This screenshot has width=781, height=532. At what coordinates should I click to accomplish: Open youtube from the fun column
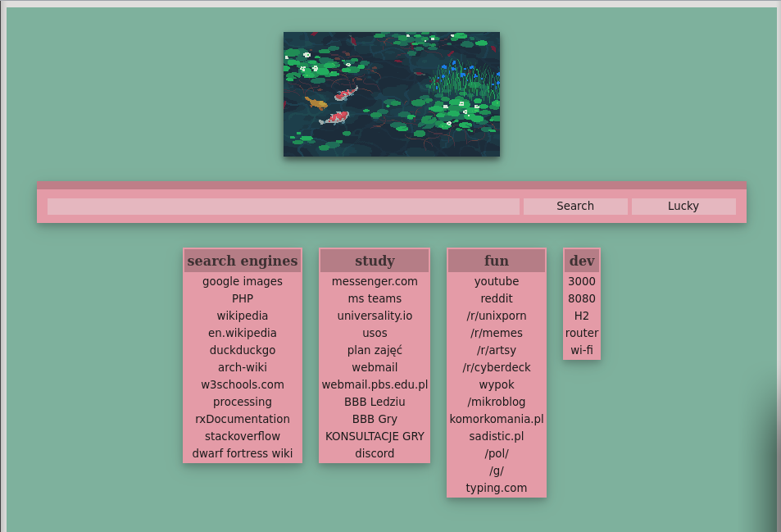coord(497,281)
